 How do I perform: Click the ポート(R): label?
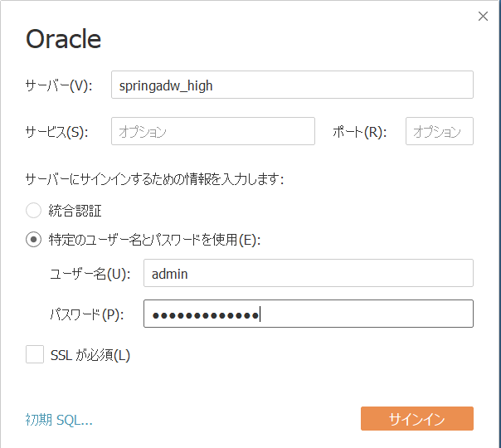(359, 132)
